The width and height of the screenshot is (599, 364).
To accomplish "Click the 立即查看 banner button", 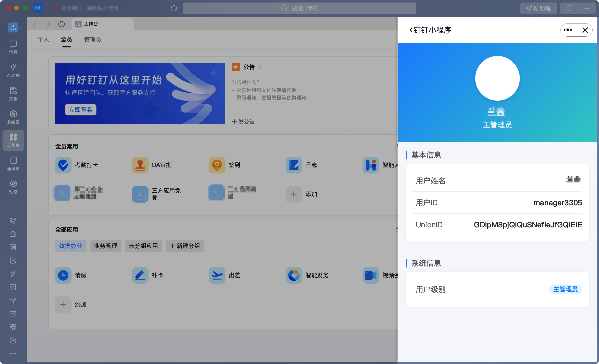I will coord(80,110).
